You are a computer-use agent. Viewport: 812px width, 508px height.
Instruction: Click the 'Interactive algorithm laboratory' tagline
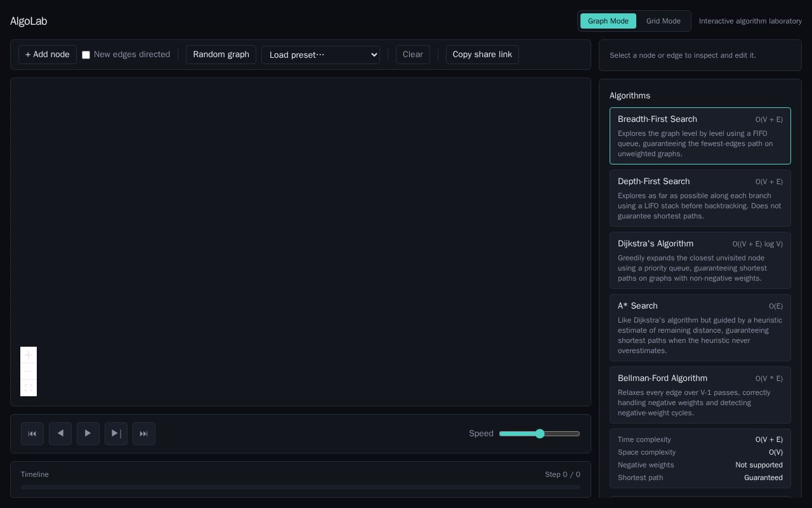click(750, 21)
